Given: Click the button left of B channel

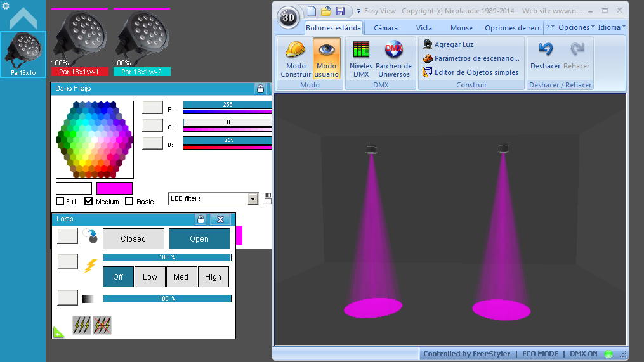Looking at the screenshot, I should pyautogui.click(x=152, y=143).
